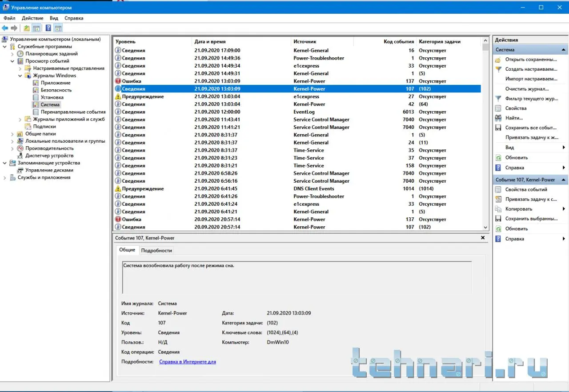Expand the Службы и приложения node
Screen dimensions: 569x392
pyautogui.click(x=5, y=178)
